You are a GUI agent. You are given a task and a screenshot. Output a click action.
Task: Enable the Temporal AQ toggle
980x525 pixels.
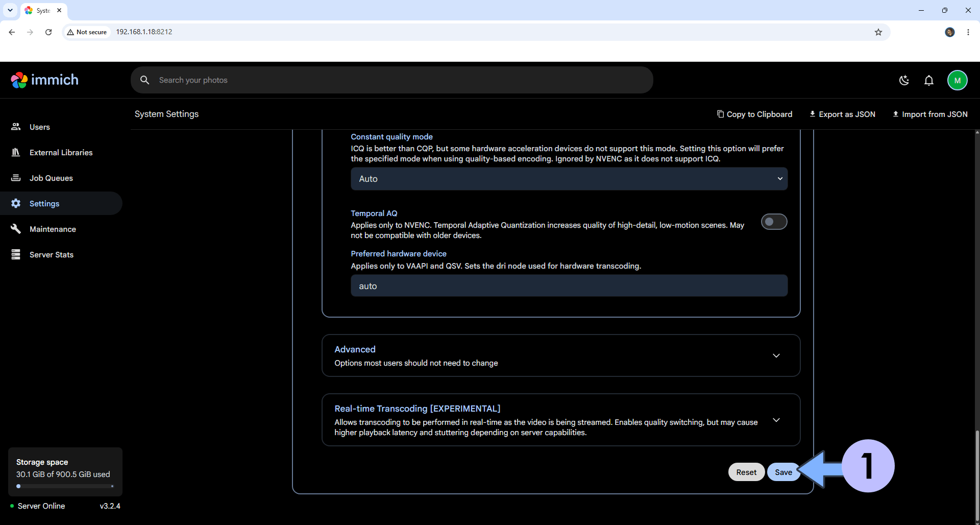774,222
